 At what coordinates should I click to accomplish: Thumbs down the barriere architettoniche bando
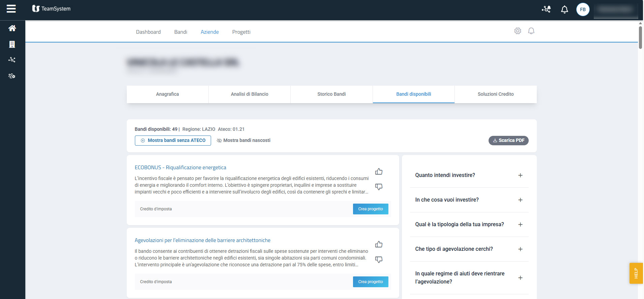tap(379, 260)
